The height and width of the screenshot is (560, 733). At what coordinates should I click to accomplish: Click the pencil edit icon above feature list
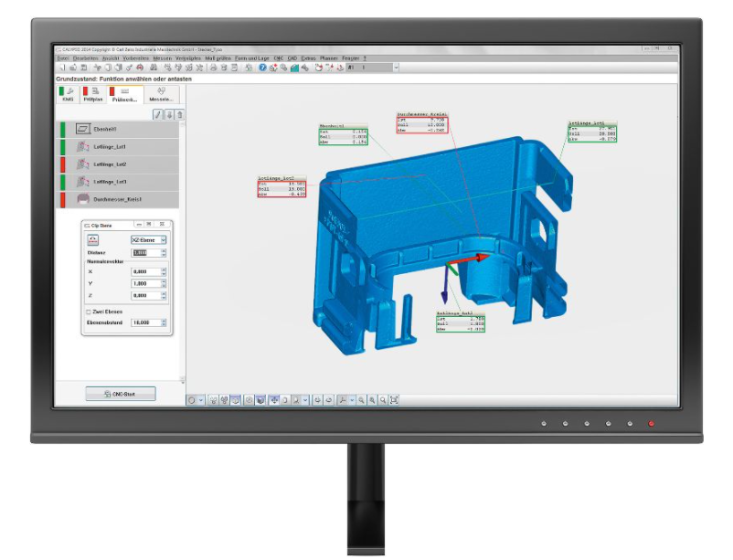click(x=157, y=114)
